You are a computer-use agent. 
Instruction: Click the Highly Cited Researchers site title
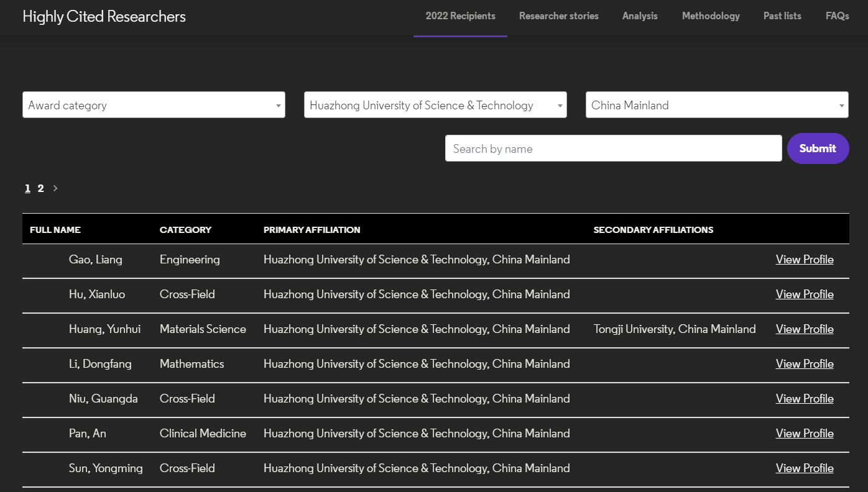(104, 17)
